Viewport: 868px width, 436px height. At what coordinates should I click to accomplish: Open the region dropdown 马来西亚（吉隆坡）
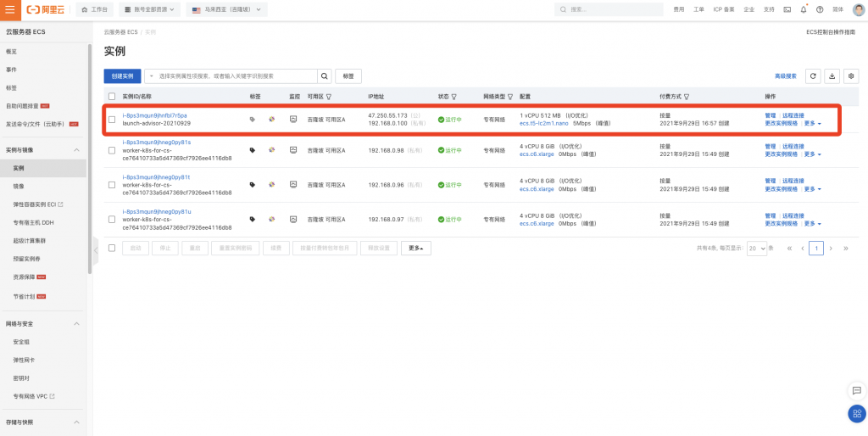pyautogui.click(x=226, y=9)
